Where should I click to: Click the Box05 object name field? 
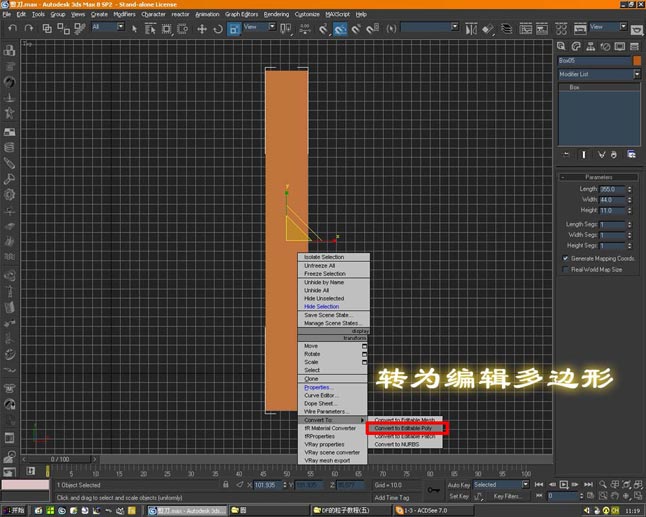click(x=595, y=61)
